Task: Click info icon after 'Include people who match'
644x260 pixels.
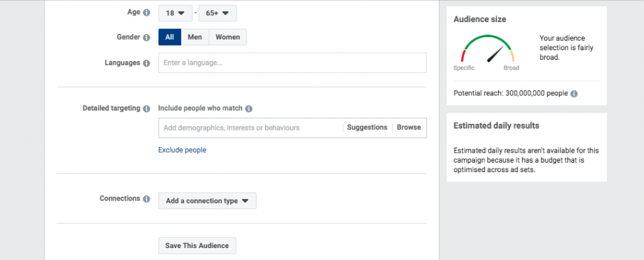Action: [x=249, y=109]
